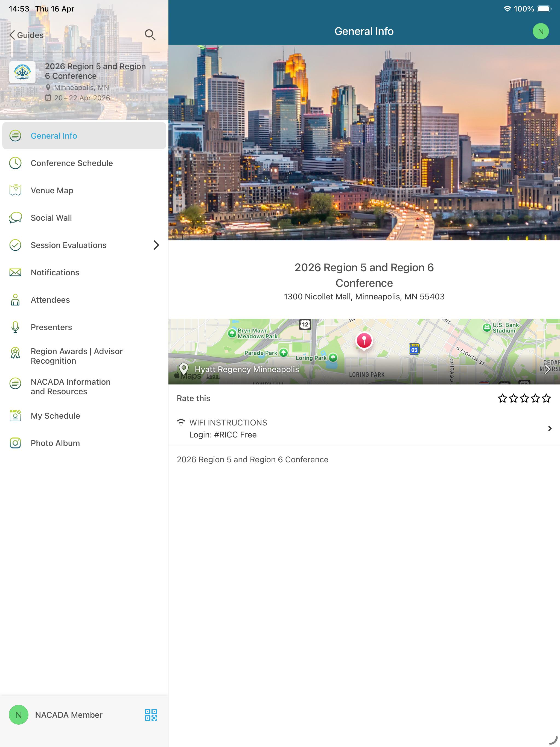Open Attendees person icon
The width and height of the screenshot is (560, 747).
(x=15, y=300)
